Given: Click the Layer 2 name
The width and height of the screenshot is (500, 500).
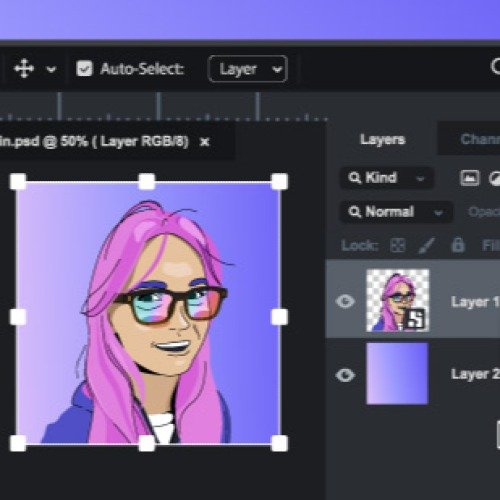Looking at the screenshot, I should coord(475,374).
